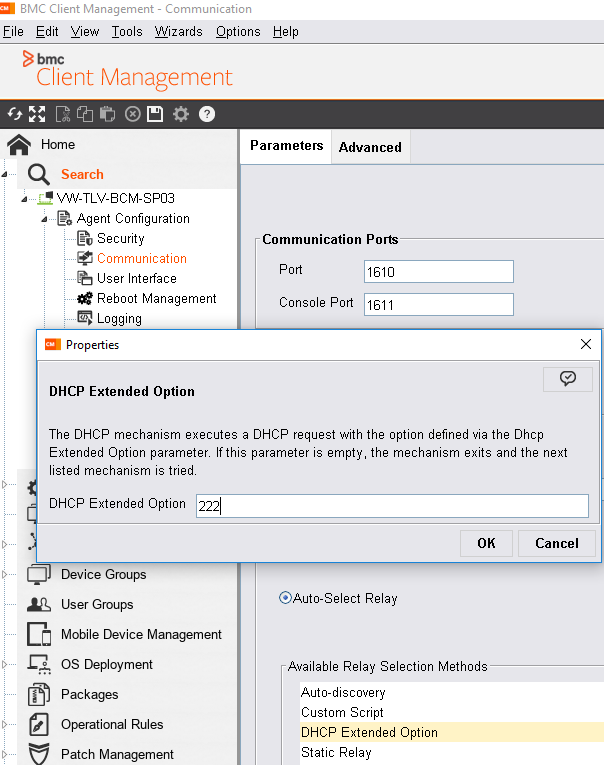The height and width of the screenshot is (765, 604).
Task: Click Cancel in Properties dialog
Action: [557, 544]
